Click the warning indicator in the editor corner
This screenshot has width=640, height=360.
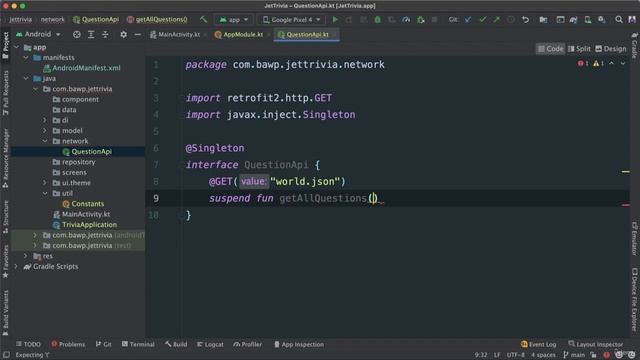[x=598, y=63]
